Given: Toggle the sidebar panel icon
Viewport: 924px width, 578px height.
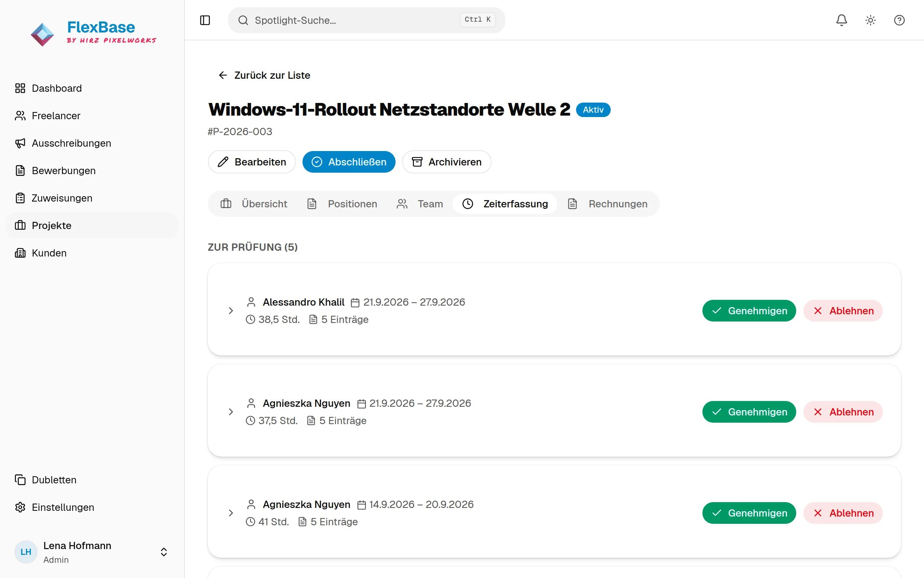Looking at the screenshot, I should pyautogui.click(x=205, y=20).
